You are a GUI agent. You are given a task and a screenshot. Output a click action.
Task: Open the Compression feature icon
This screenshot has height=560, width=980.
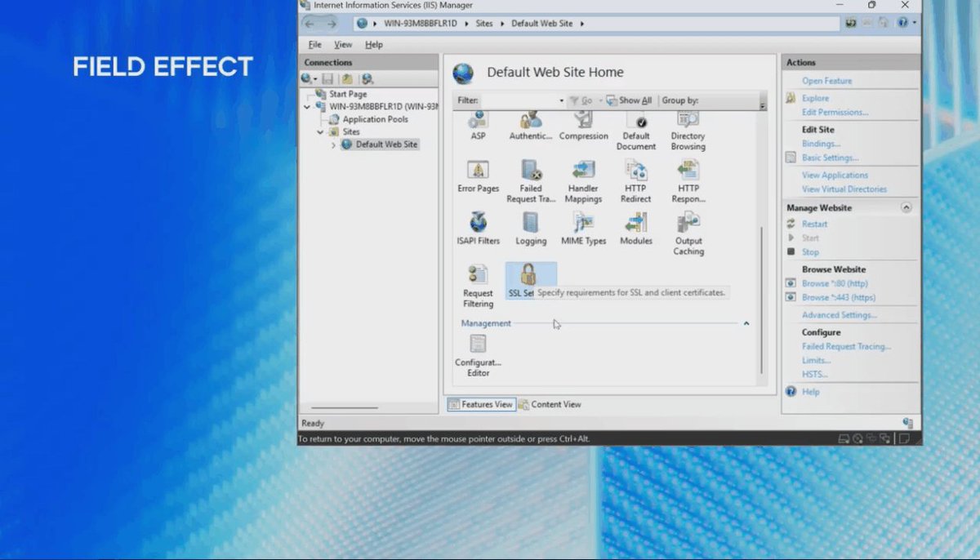point(583,122)
